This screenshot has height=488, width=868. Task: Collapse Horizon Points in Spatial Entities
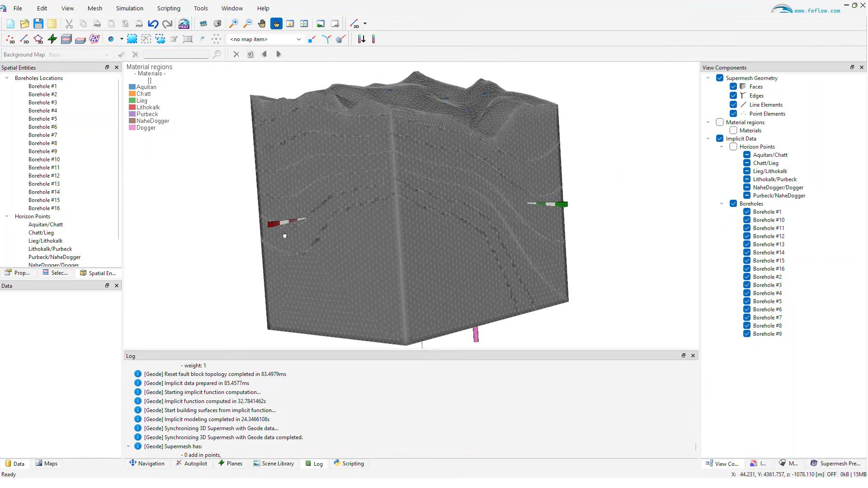pos(7,216)
